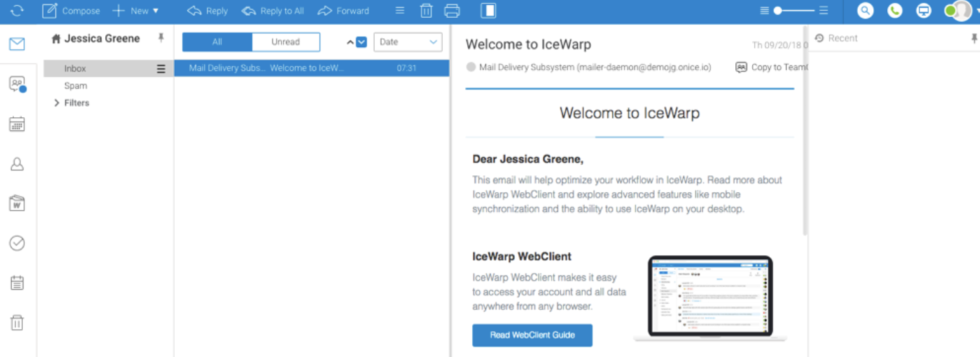Toggle the select-all checkbox above message list

click(x=361, y=42)
